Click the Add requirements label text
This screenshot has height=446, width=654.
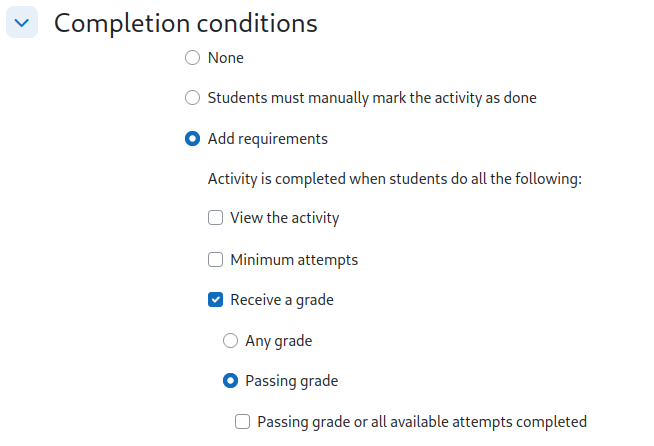[268, 139]
